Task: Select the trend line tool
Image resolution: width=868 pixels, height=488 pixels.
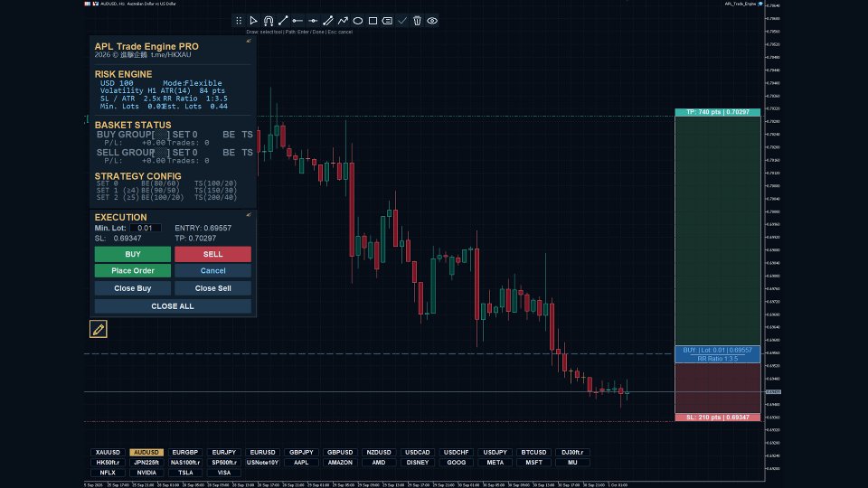Action: pyautogui.click(x=283, y=21)
